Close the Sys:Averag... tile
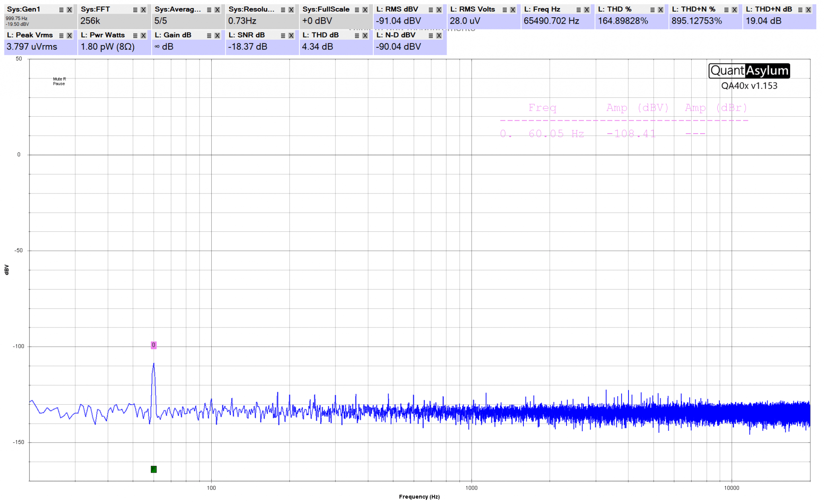Screen dimensions: 824x504 (x=217, y=10)
